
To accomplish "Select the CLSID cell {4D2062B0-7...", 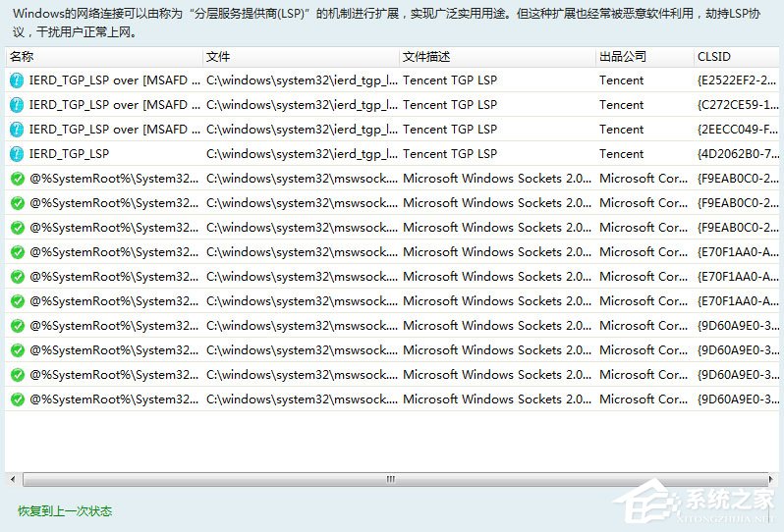I will click(x=738, y=154).
